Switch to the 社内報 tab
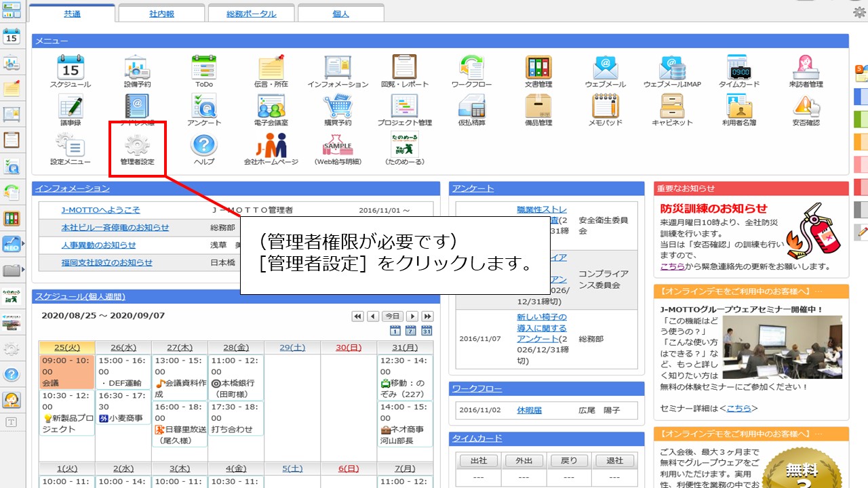 [161, 14]
